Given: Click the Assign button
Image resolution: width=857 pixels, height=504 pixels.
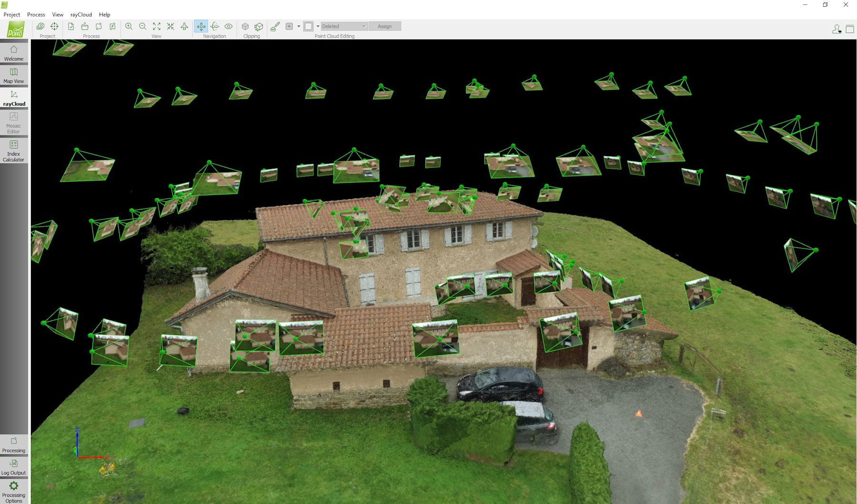Looking at the screenshot, I should [385, 26].
